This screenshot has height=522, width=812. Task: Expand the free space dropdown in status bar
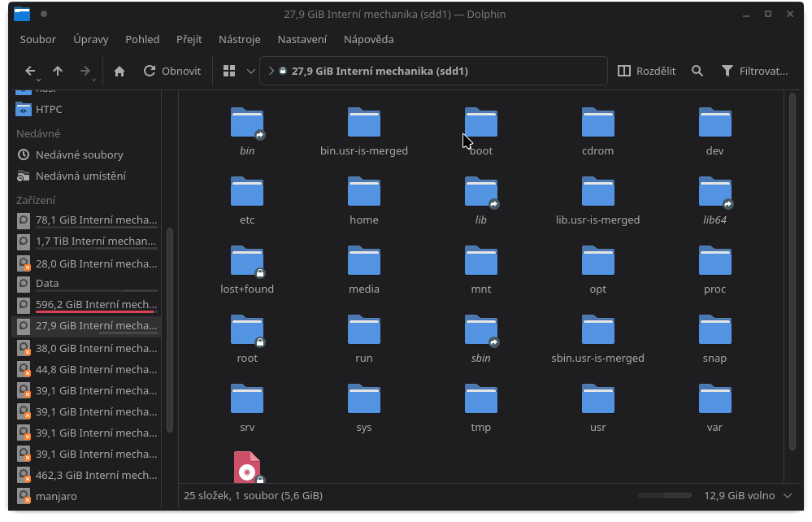click(787, 495)
